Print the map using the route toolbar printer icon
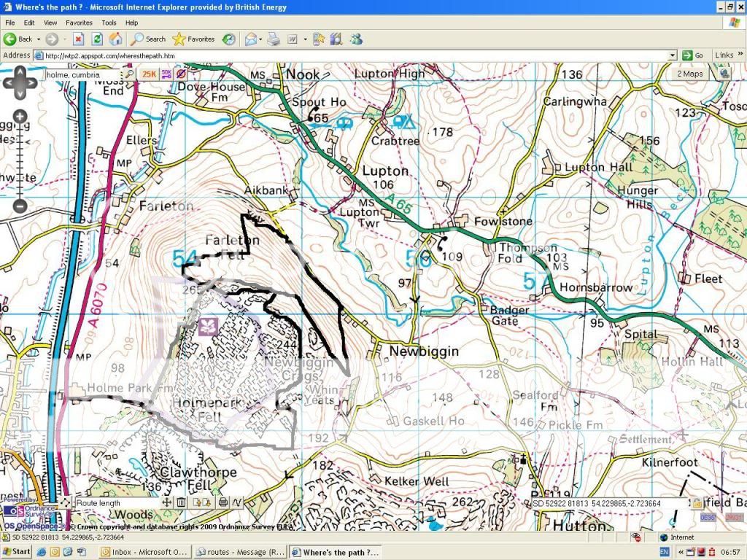The image size is (747, 560). [x=223, y=502]
